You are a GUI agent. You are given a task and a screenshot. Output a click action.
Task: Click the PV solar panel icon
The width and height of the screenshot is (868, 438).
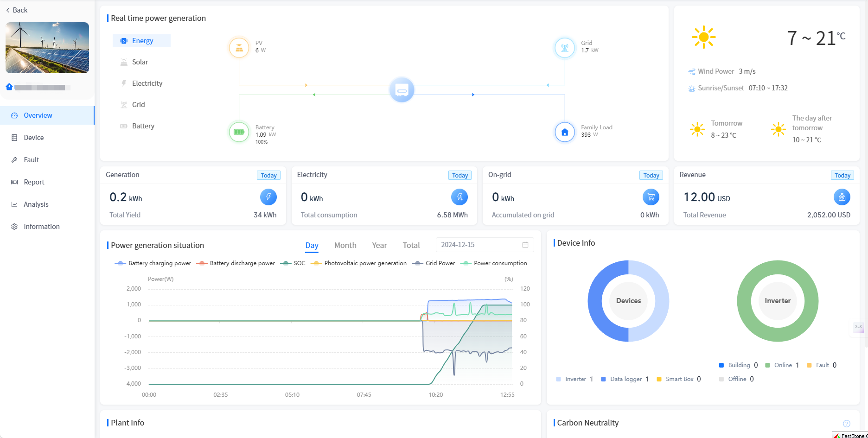tap(239, 48)
